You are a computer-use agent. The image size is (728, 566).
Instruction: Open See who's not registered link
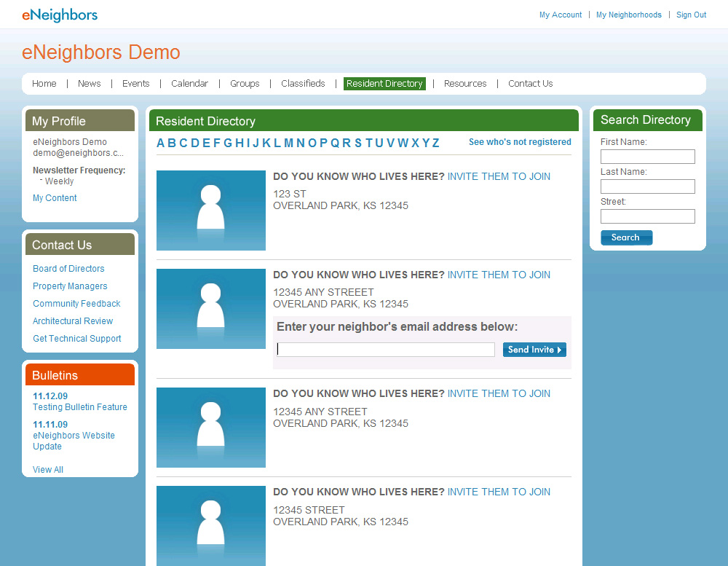coord(520,142)
